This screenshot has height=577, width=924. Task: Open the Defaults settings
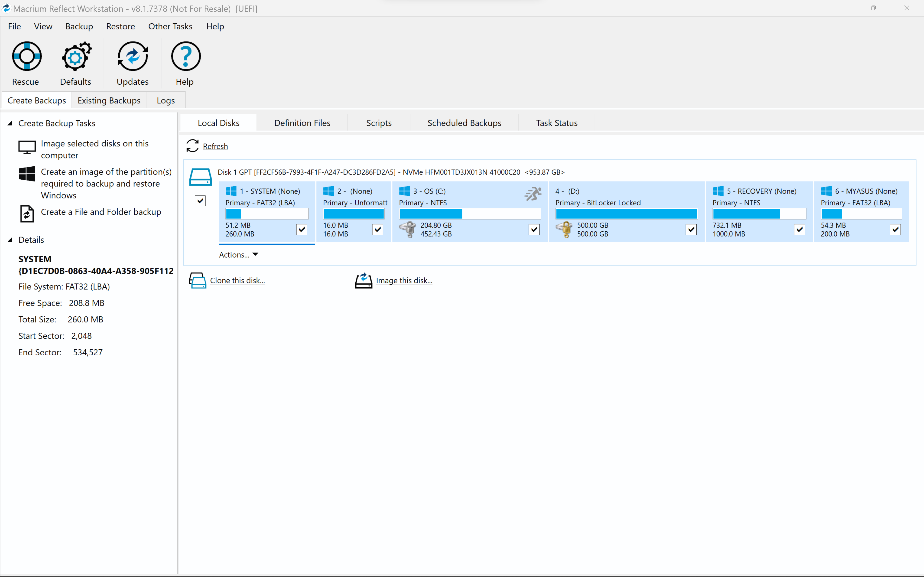[76, 63]
